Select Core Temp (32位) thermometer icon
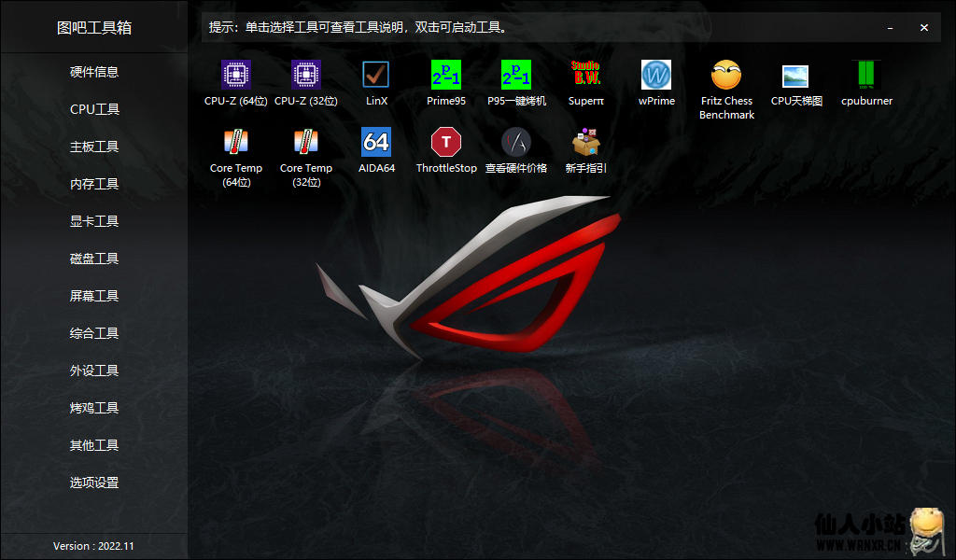Image resolution: width=956 pixels, height=560 pixels. click(x=306, y=142)
